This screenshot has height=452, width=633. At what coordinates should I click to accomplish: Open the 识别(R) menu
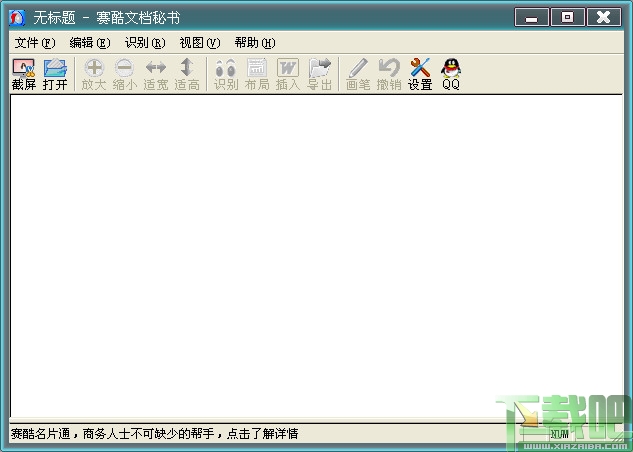point(145,42)
